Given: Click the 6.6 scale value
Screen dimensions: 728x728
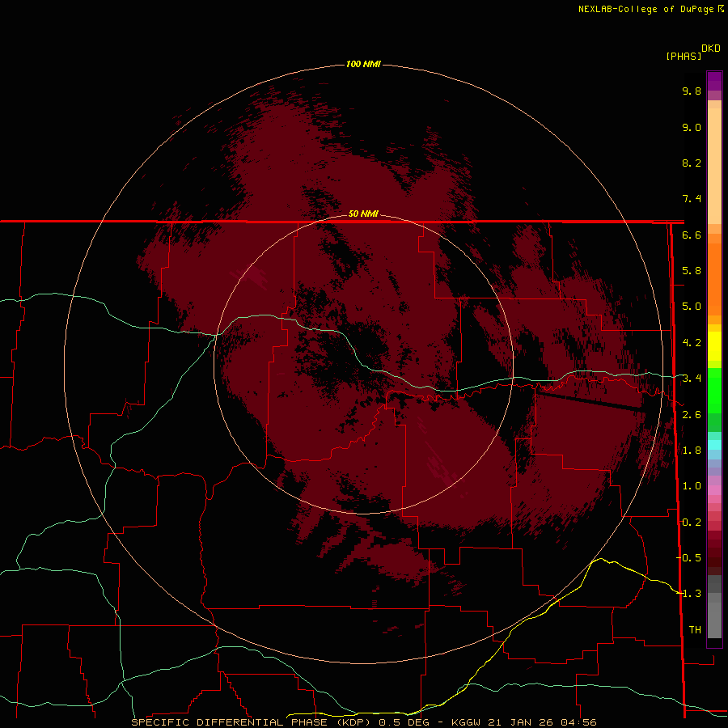Looking at the screenshot, I should pyautogui.click(x=692, y=235).
